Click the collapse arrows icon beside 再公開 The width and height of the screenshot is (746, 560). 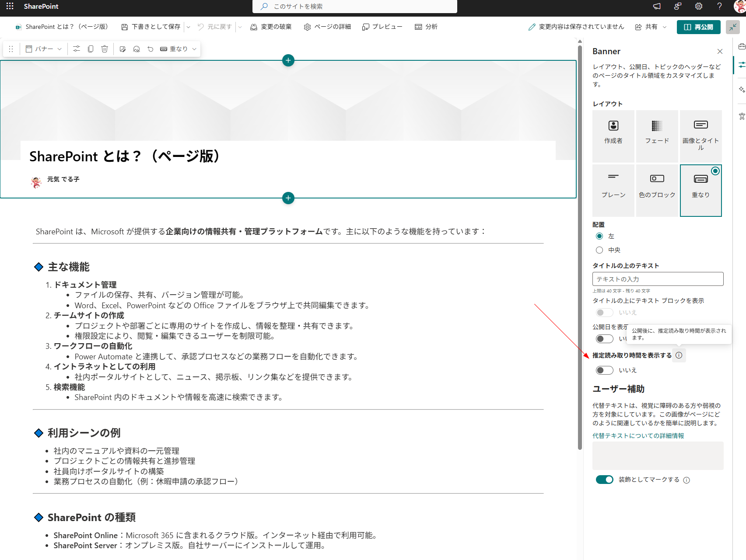[732, 27]
